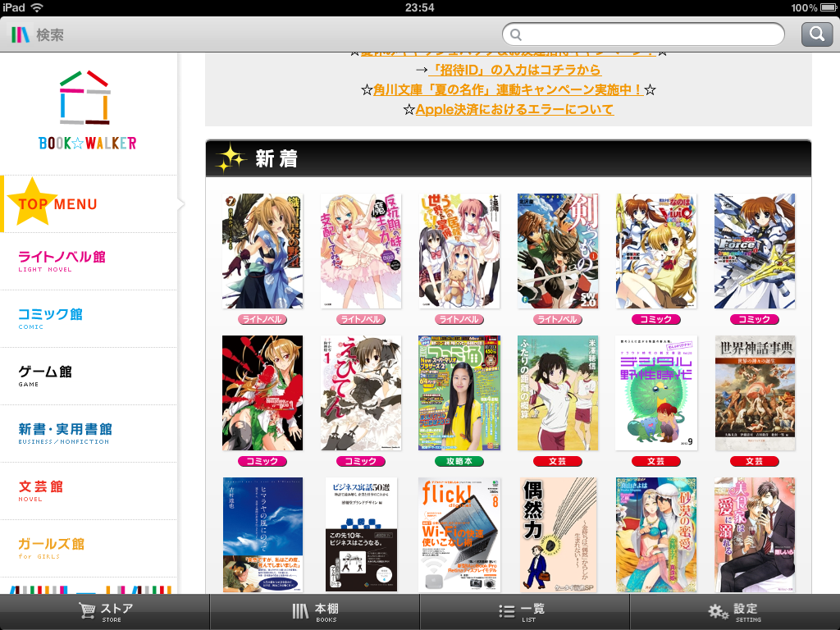Tap the colorful books icon beside 検索
The height and width of the screenshot is (630, 840).
(x=21, y=34)
